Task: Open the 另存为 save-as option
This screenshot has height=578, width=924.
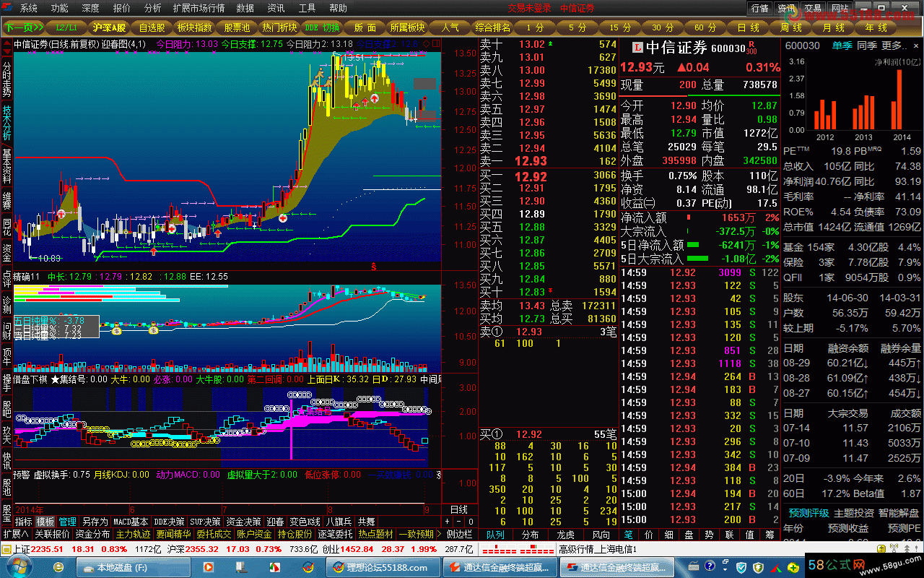Action: click(95, 522)
